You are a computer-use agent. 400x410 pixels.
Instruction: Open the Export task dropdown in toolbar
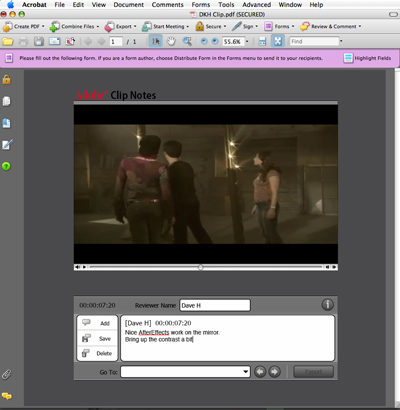tap(121, 26)
